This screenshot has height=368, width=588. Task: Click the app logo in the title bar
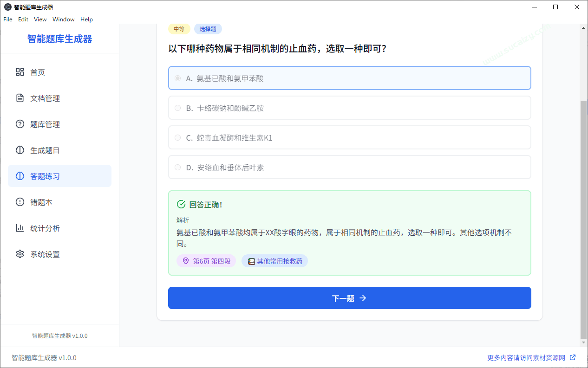(8, 7)
